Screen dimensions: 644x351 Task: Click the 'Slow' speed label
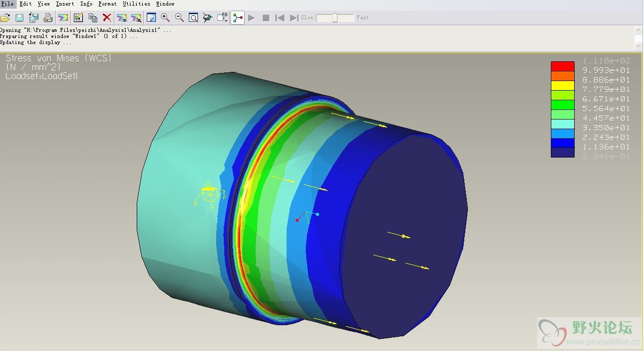[x=307, y=18]
